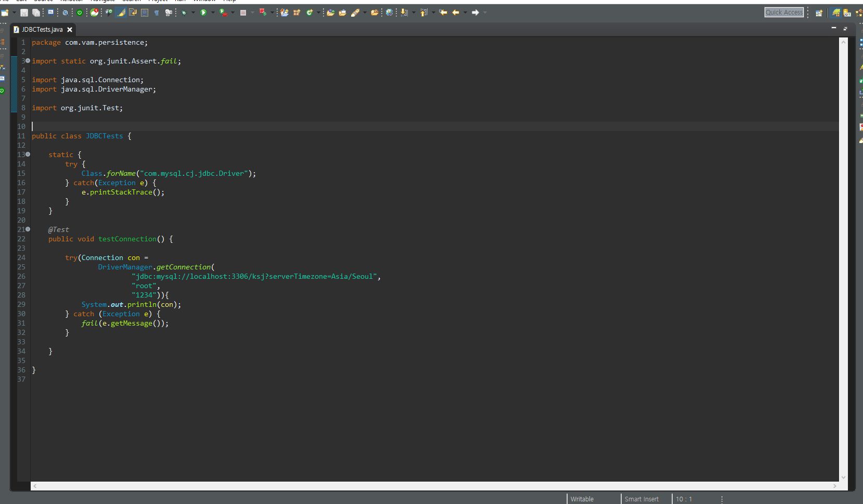Open dropdown arrow next to External Tools icon
The width and height of the screenshot is (863, 504).
point(272,12)
